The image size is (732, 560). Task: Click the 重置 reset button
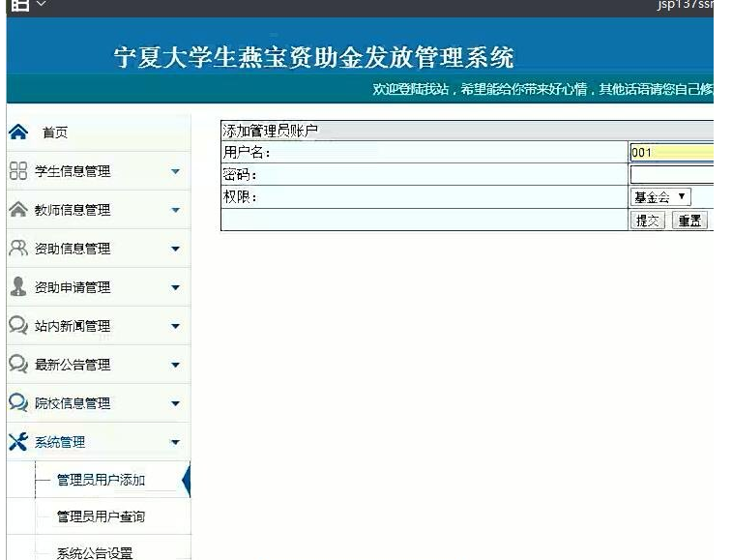point(690,220)
